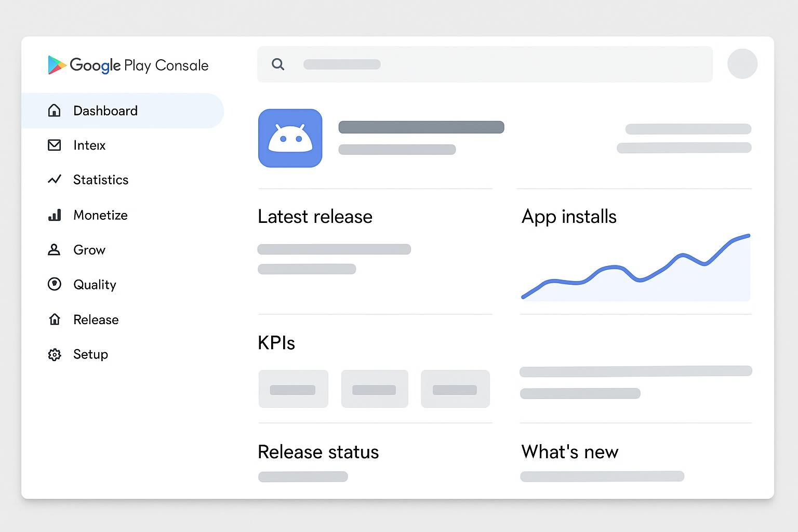Open the account avatar circle
Screen dimensions: 798x532
pos(742,64)
